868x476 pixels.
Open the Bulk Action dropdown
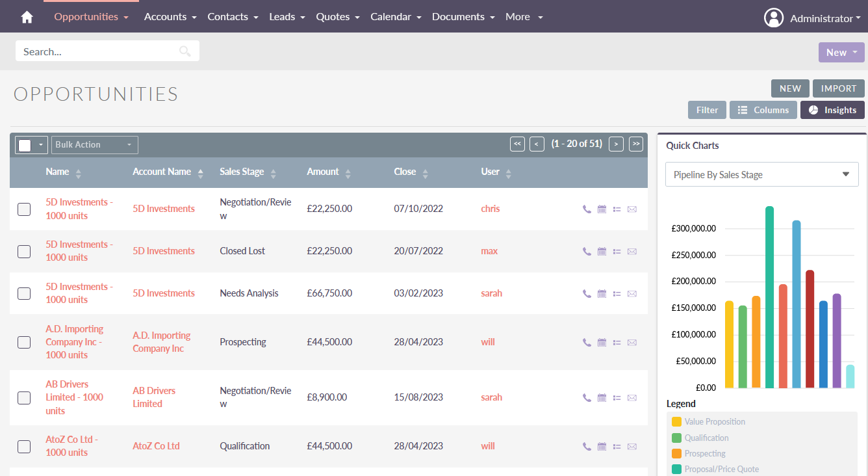coord(95,145)
